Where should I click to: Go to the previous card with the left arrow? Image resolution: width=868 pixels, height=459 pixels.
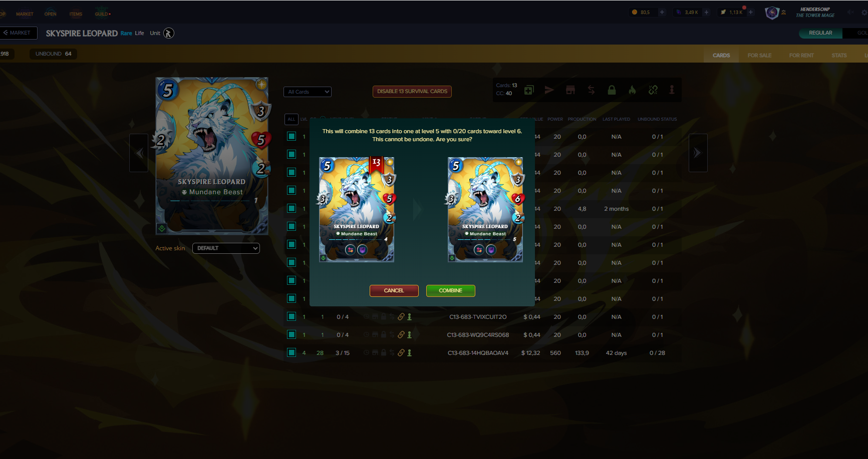pyautogui.click(x=139, y=153)
